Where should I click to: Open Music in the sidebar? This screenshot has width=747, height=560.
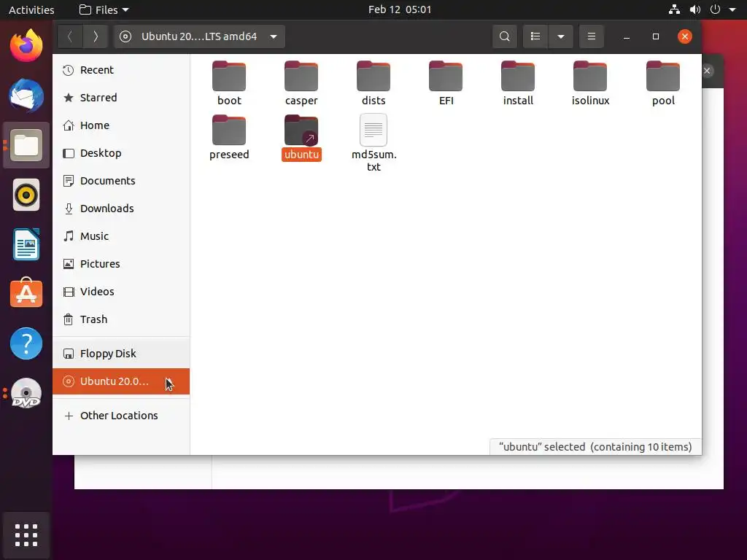[121, 236]
